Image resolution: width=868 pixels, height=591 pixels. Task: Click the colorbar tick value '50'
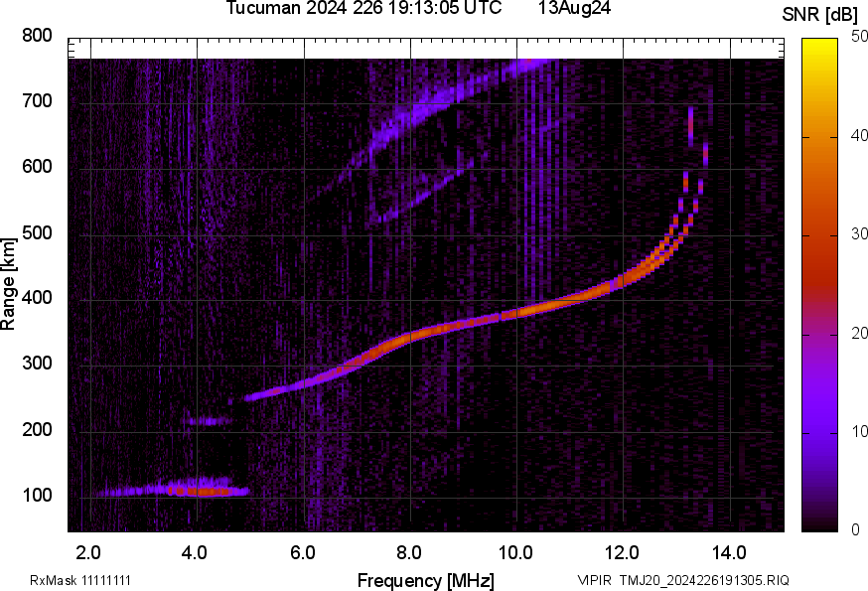859,37
